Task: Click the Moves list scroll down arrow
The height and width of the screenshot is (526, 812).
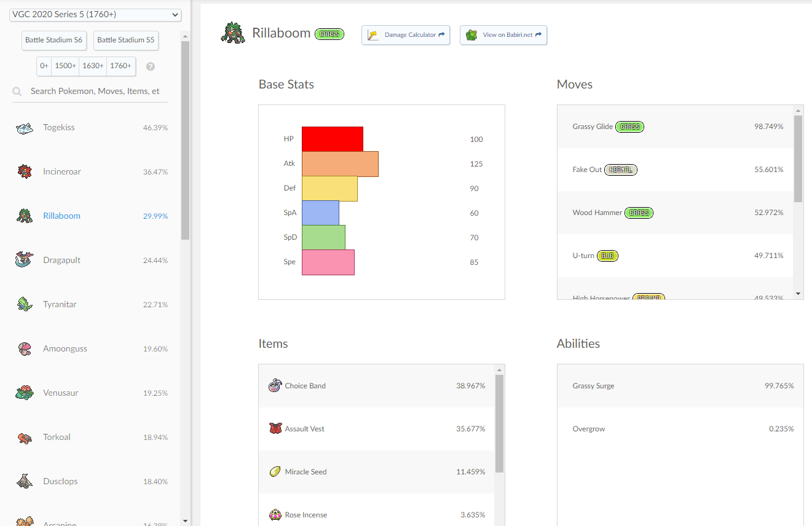Action: (x=798, y=294)
